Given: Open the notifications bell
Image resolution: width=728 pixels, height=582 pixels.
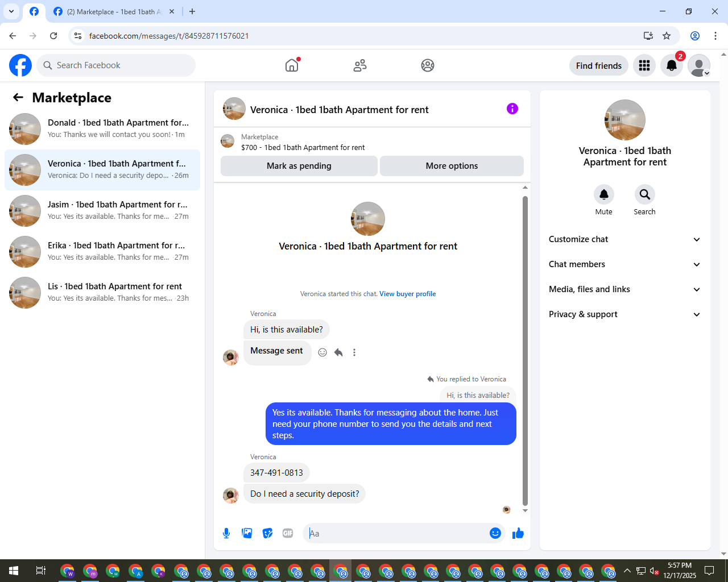Looking at the screenshot, I should click(672, 65).
